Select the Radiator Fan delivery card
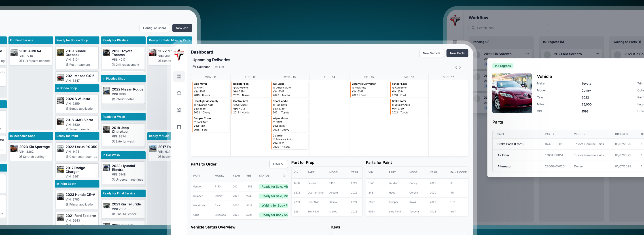The width and height of the screenshot is (644, 235). click(250, 90)
